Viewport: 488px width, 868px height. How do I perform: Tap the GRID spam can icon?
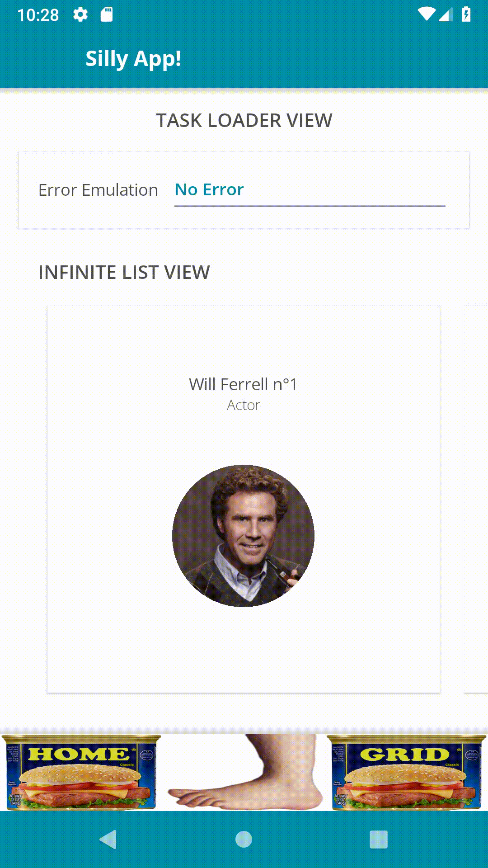[x=406, y=772]
